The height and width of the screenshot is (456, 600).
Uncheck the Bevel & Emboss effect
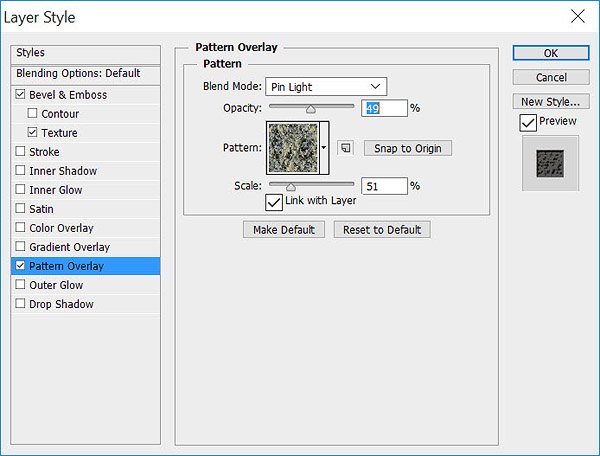point(20,94)
